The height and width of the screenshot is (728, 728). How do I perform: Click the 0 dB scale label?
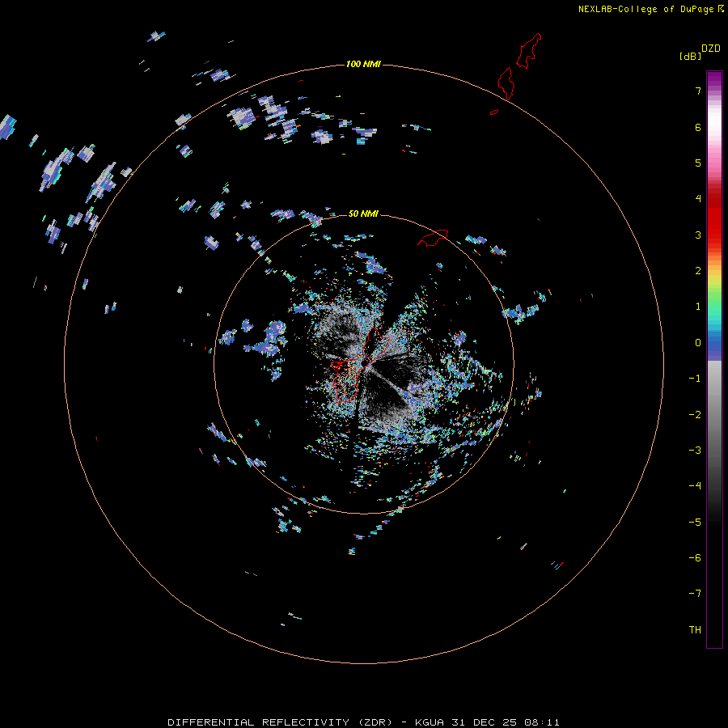coord(697,343)
